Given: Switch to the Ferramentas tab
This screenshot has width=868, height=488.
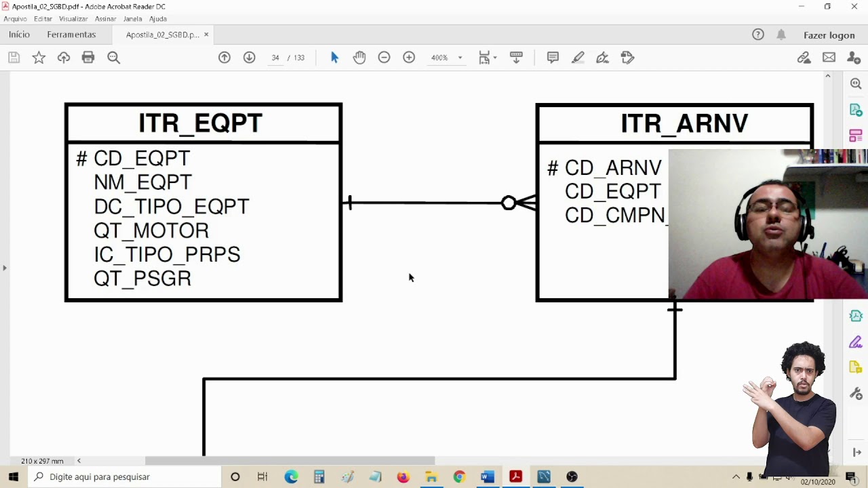Looking at the screenshot, I should [71, 35].
